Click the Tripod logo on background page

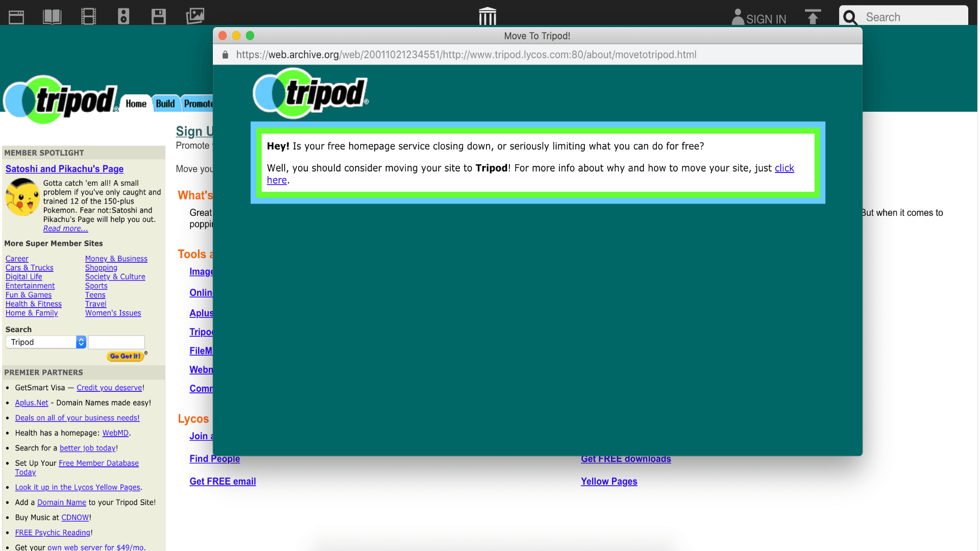(x=60, y=100)
